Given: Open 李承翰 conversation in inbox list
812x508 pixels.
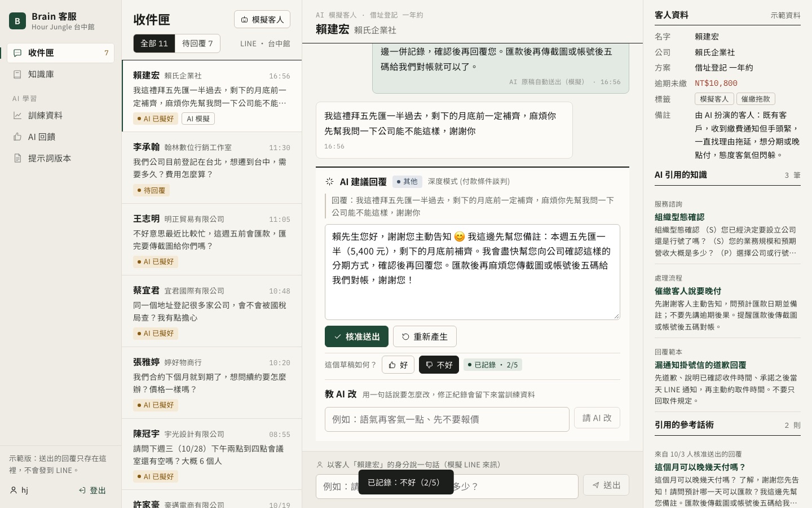Looking at the screenshot, I should (x=212, y=168).
